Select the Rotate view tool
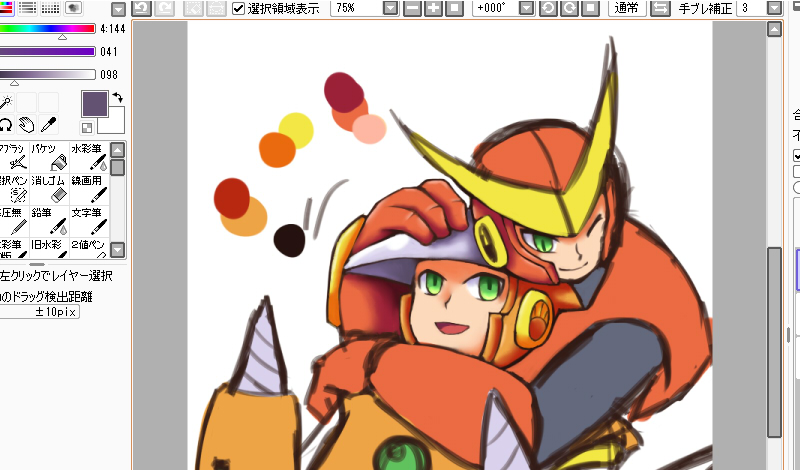800x470 pixels. (6, 124)
